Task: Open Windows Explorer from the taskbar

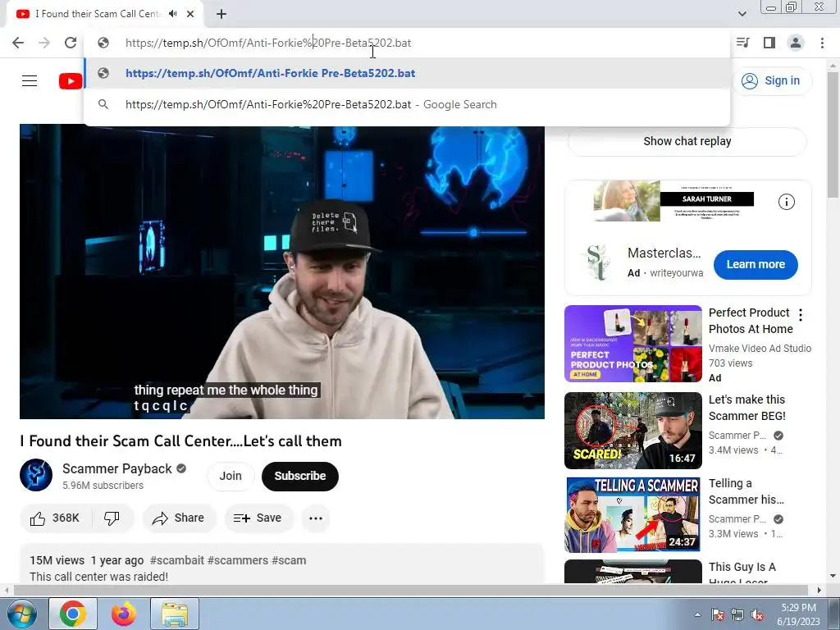Action: pos(175,614)
